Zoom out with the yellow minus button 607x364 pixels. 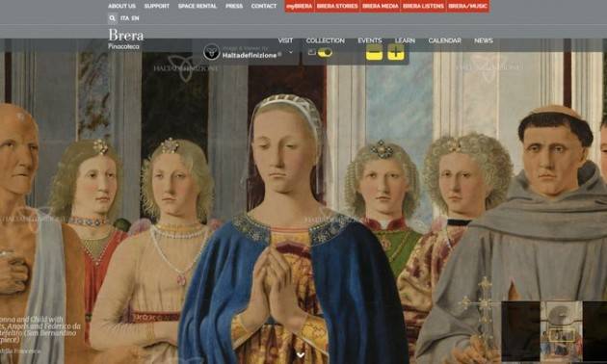click(374, 52)
